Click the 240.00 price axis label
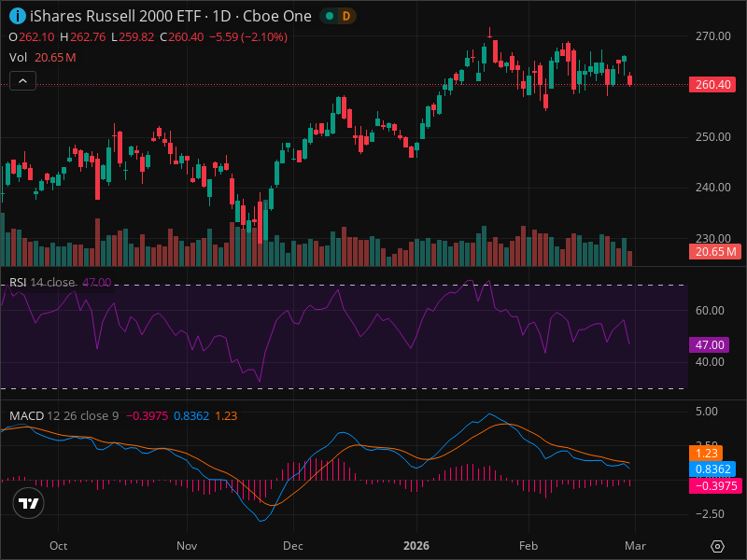This screenshot has height=560, width=747. click(x=712, y=188)
